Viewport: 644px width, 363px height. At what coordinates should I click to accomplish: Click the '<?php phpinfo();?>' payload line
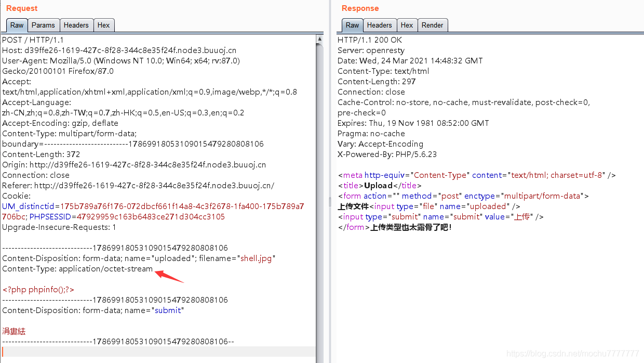(38, 290)
